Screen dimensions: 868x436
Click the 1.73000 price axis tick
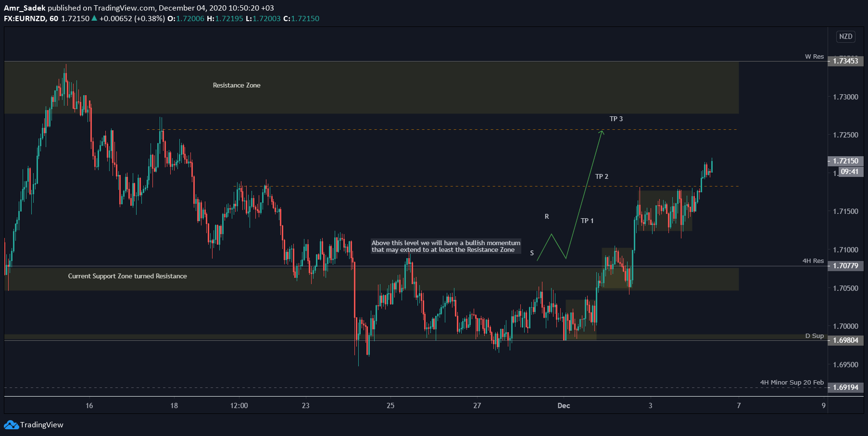[x=845, y=97]
